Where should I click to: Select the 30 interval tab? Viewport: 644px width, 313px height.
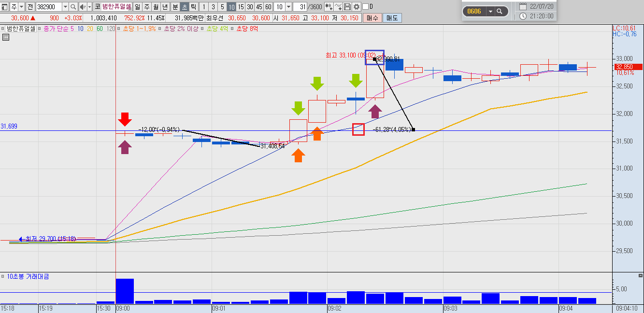pos(250,7)
